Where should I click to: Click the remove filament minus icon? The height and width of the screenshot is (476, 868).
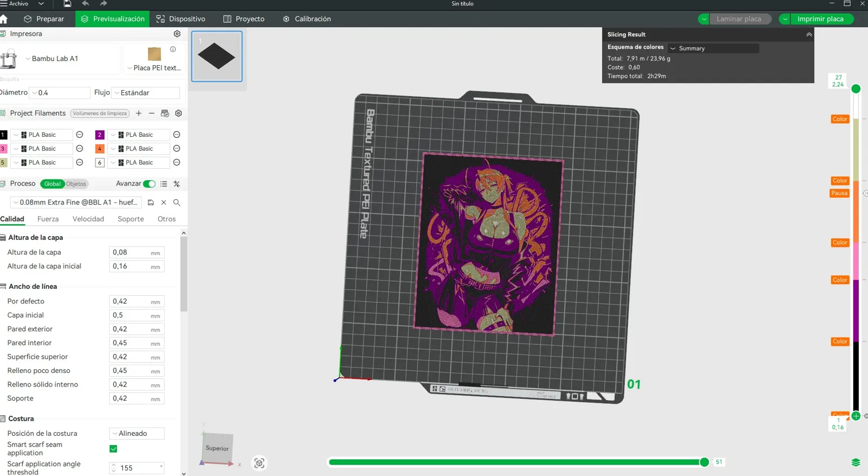(151, 113)
